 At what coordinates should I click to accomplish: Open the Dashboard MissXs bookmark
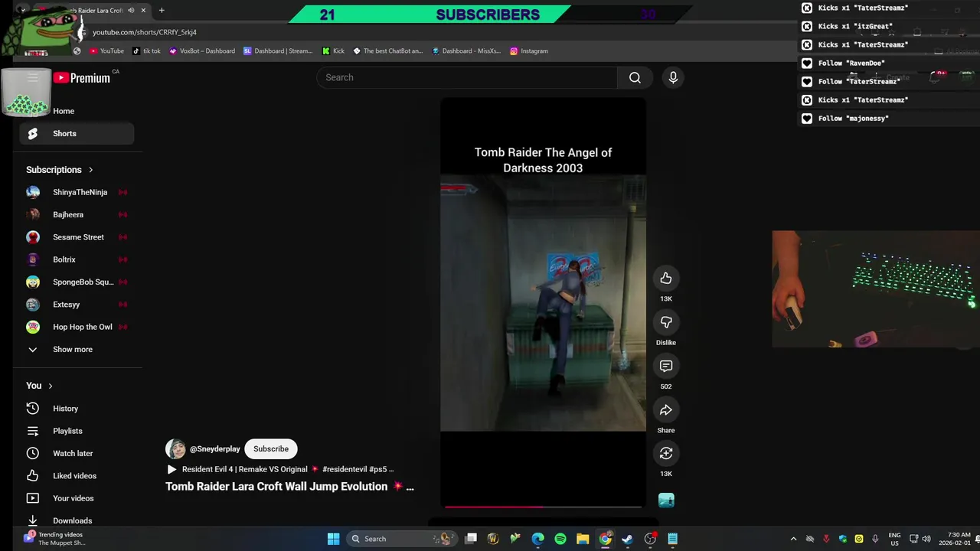466,51
